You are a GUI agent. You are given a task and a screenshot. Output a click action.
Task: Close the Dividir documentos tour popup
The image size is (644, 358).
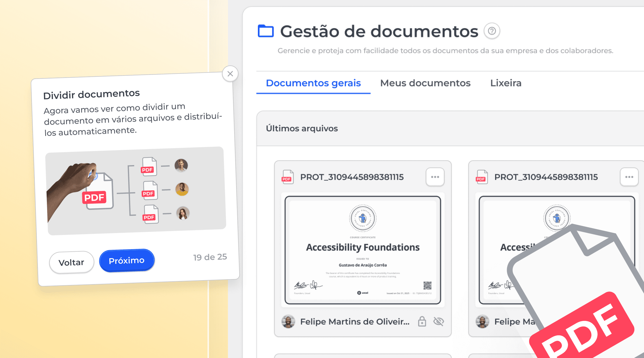pyautogui.click(x=230, y=74)
